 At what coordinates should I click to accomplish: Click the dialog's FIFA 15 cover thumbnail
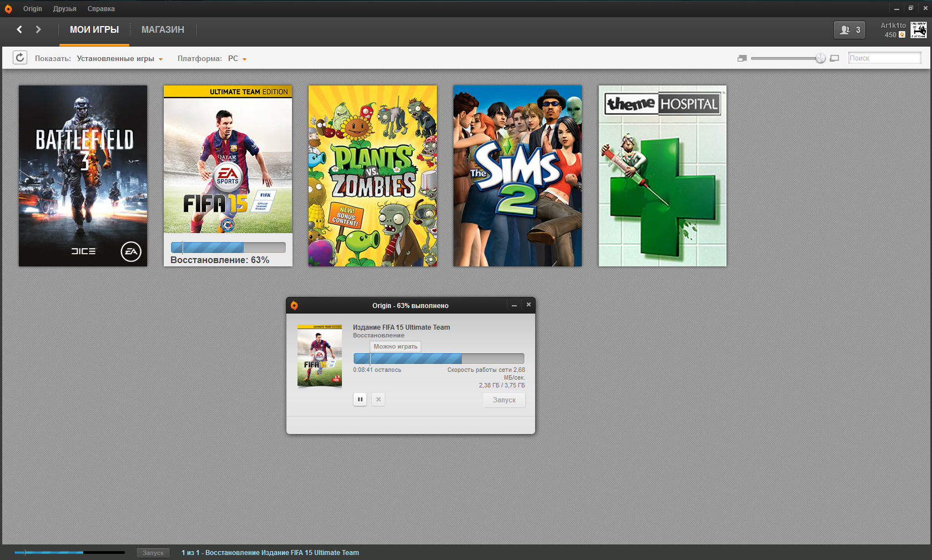click(320, 355)
